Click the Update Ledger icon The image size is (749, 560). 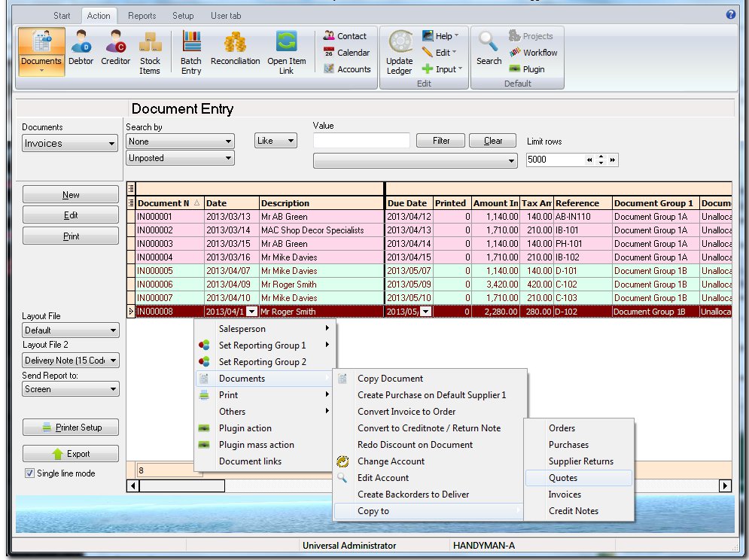(398, 50)
